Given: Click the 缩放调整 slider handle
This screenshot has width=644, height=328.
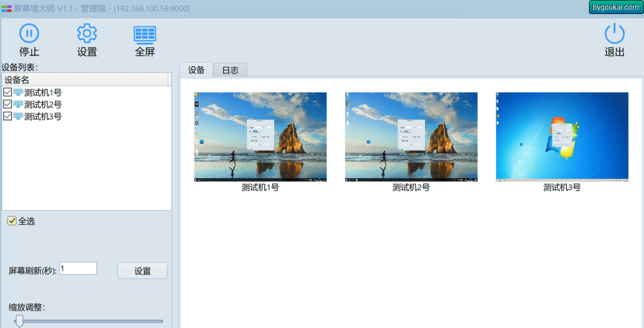Looking at the screenshot, I should 19,321.
